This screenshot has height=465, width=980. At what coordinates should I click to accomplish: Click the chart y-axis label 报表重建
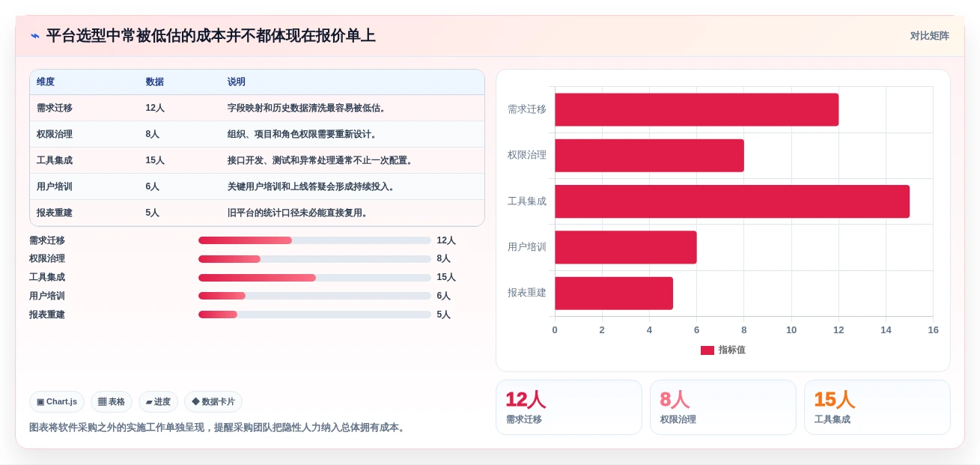point(527,293)
